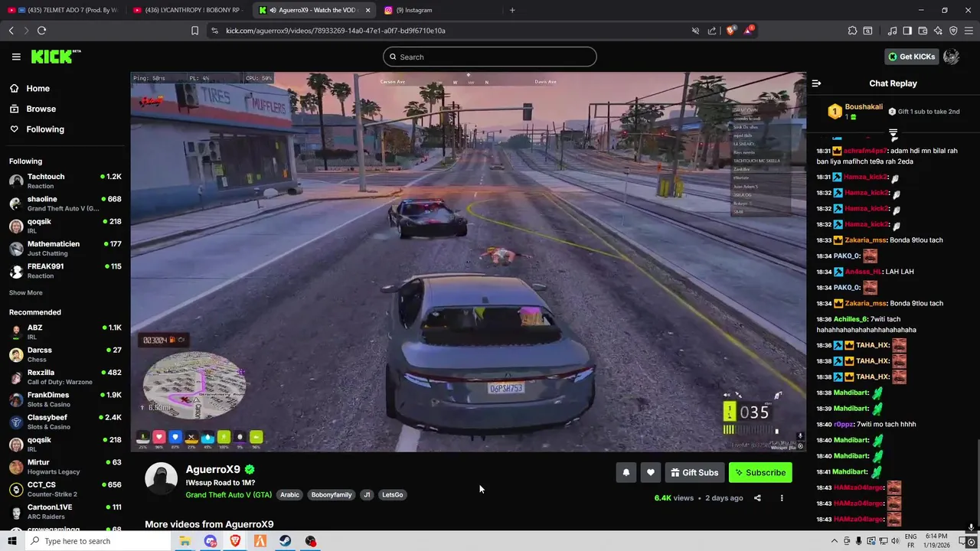Click the Gift Subs button

[694, 473]
